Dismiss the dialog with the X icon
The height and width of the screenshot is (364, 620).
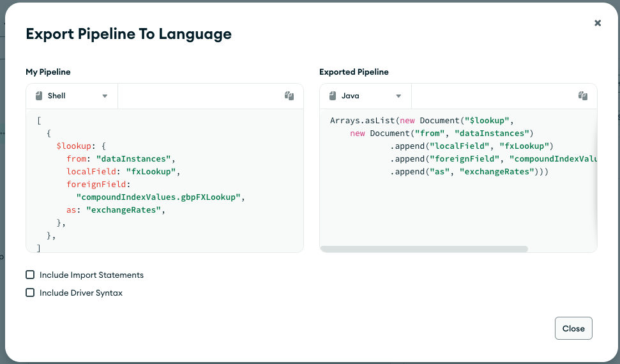tap(598, 23)
